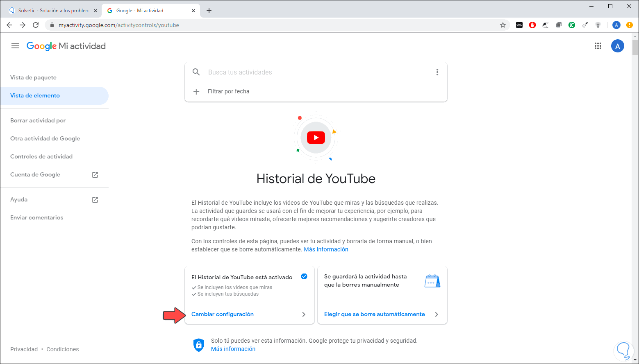The image size is (639, 364).
Task: Click the site lock icon in address bar
Action: (x=52, y=25)
